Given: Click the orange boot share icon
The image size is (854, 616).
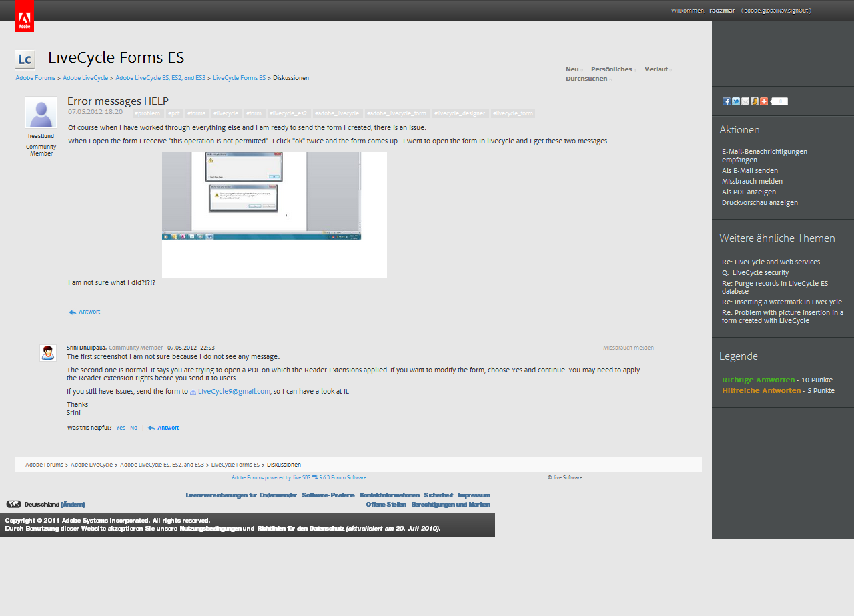Looking at the screenshot, I should coord(754,101).
